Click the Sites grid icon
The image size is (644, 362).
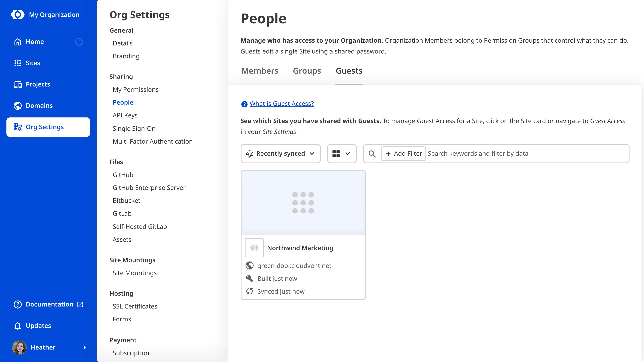click(18, 63)
